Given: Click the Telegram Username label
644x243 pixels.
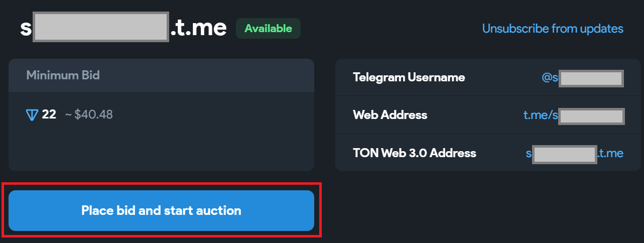Looking at the screenshot, I should pos(409,77).
